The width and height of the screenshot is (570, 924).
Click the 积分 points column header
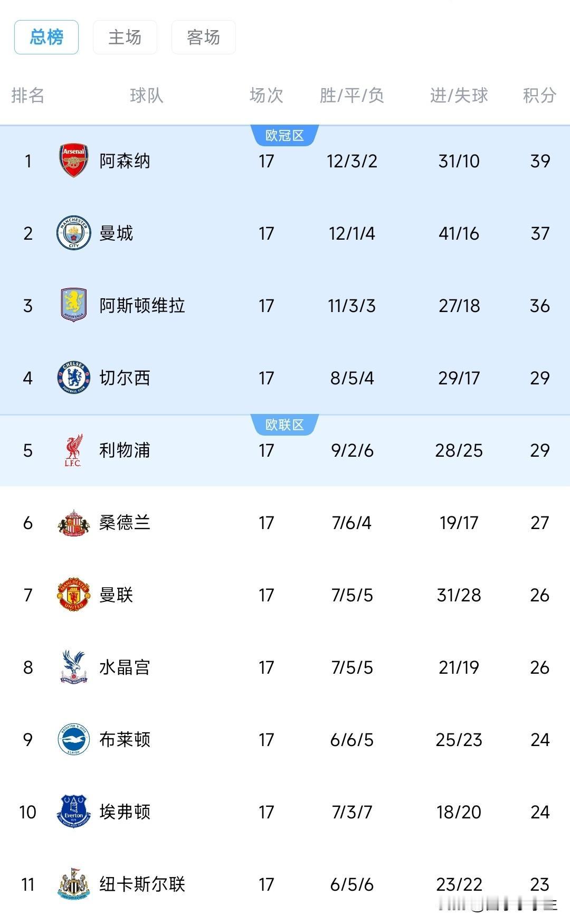(x=539, y=96)
